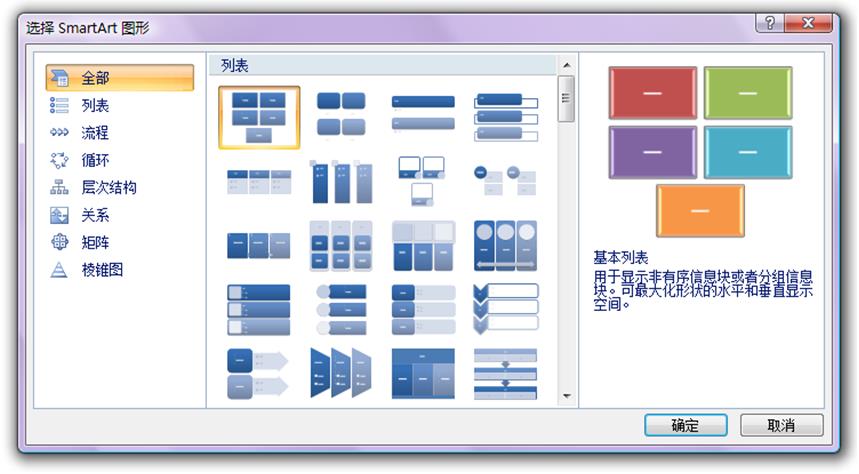The height and width of the screenshot is (474, 859).
Task: Pick the vertical arrow list with two arrows
Action: pos(257,374)
